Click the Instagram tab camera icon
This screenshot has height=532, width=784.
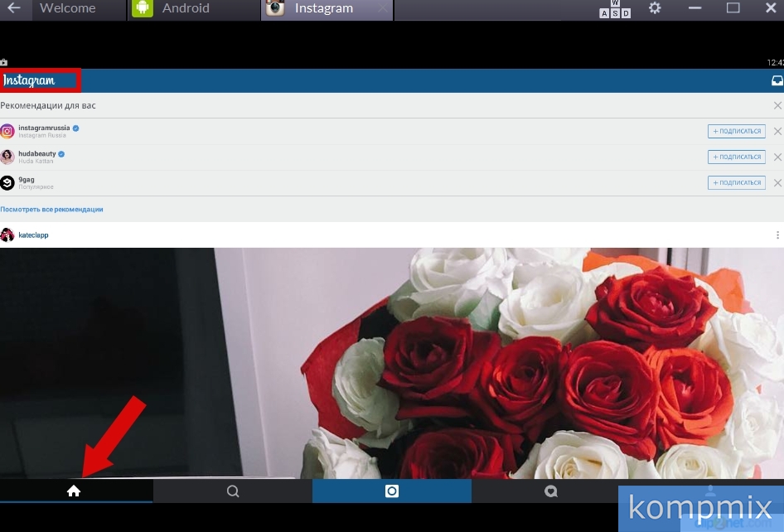tap(275, 8)
